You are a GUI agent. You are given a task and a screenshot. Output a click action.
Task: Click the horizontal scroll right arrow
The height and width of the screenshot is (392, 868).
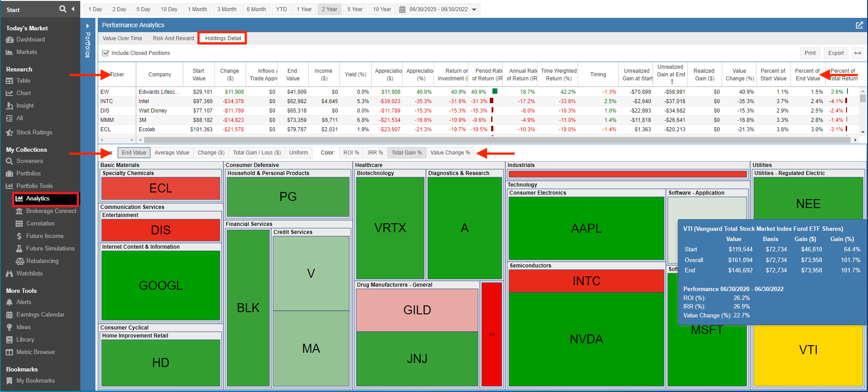point(855,140)
